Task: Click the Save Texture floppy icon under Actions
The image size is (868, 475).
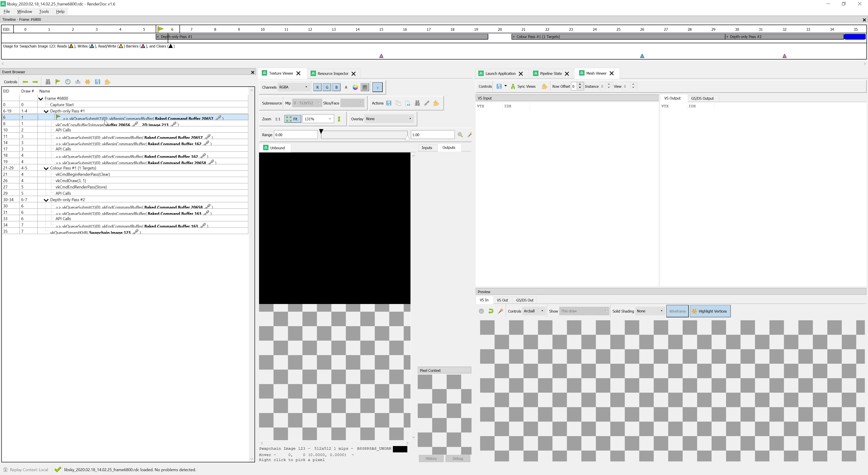Action: (389, 103)
